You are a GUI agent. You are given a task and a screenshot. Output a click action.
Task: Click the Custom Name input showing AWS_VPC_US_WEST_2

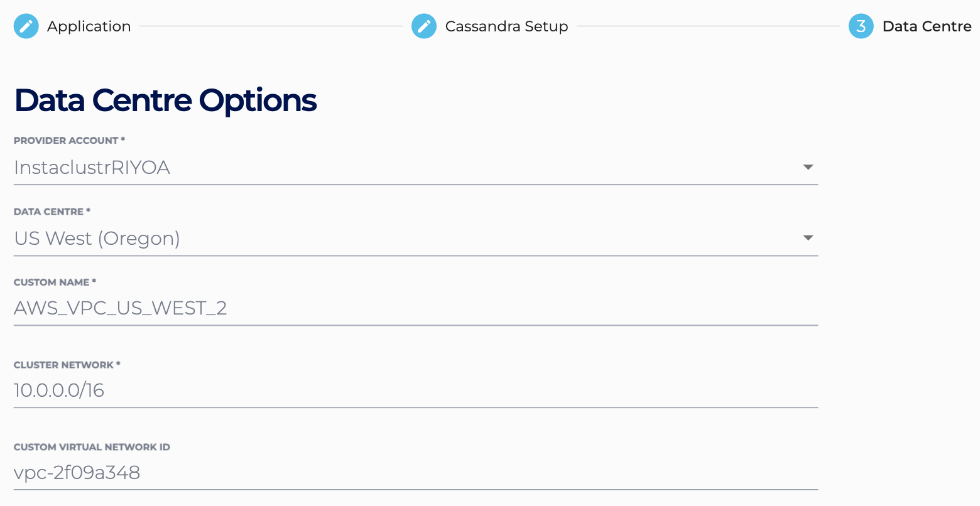251,308
